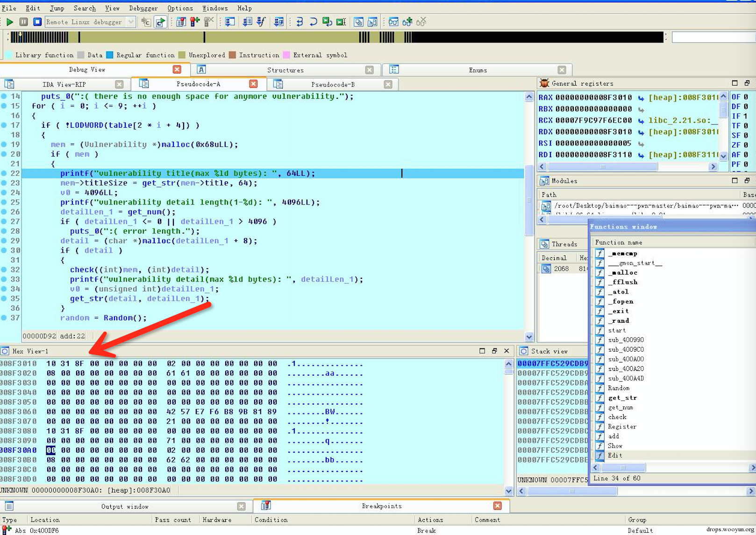
Task: Switch to the Output window tab
Action: click(124, 506)
